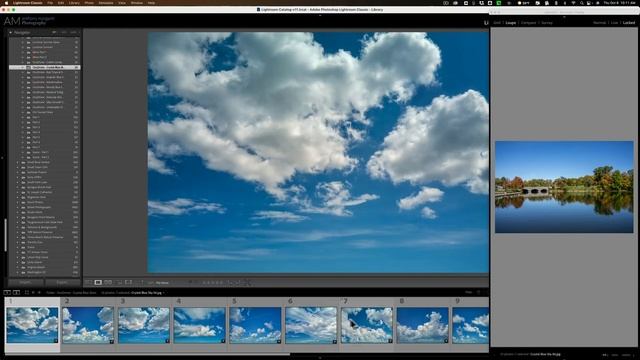Open Compare view icon in the toolbar
The height and width of the screenshot is (360, 640).
[x=108, y=282]
